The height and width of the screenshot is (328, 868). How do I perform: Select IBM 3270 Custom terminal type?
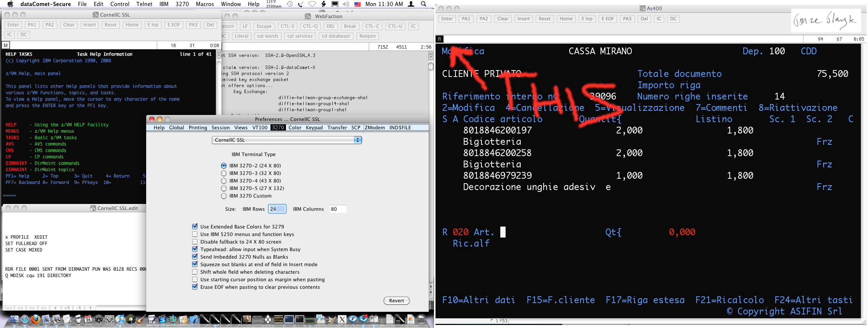[224, 196]
